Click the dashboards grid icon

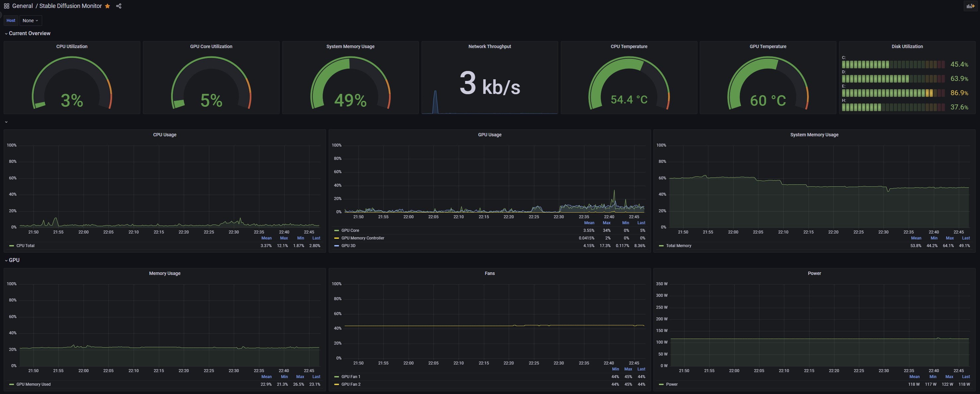coord(7,6)
